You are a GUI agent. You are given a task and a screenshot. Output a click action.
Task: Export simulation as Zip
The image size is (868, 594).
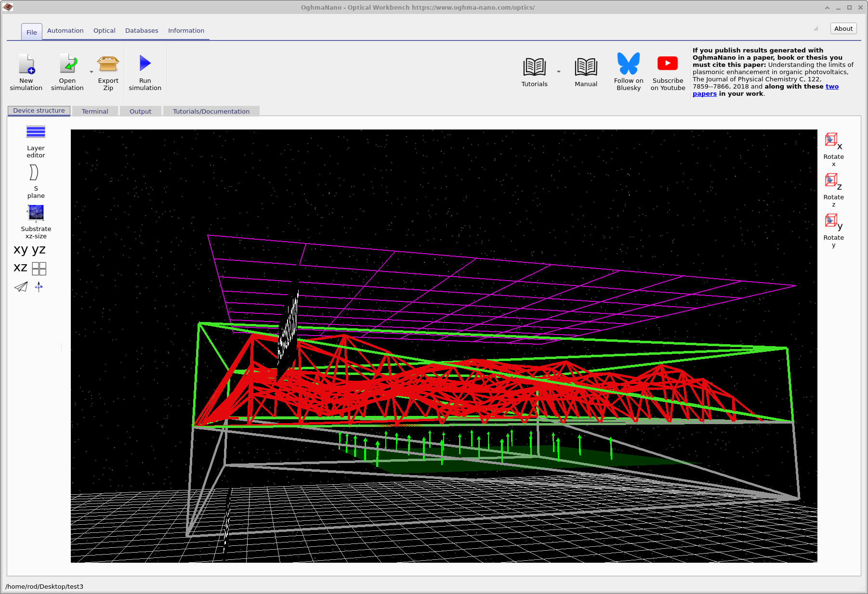(x=107, y=71)
